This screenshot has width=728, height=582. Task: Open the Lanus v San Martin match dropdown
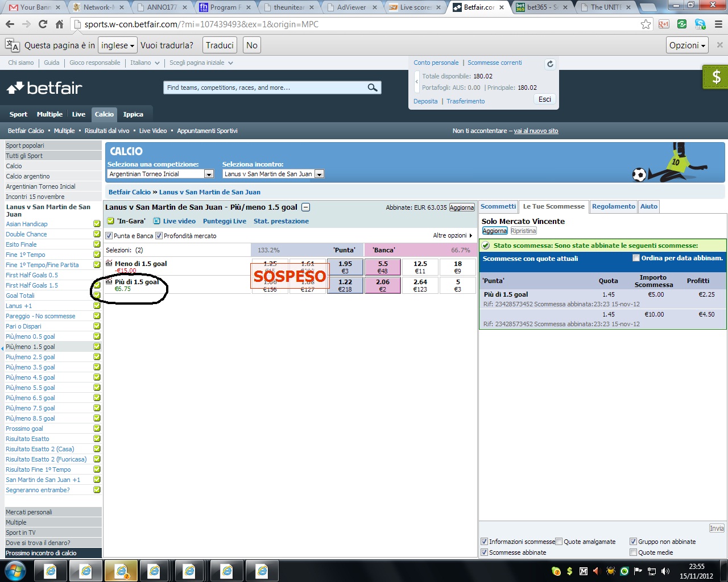273,174
